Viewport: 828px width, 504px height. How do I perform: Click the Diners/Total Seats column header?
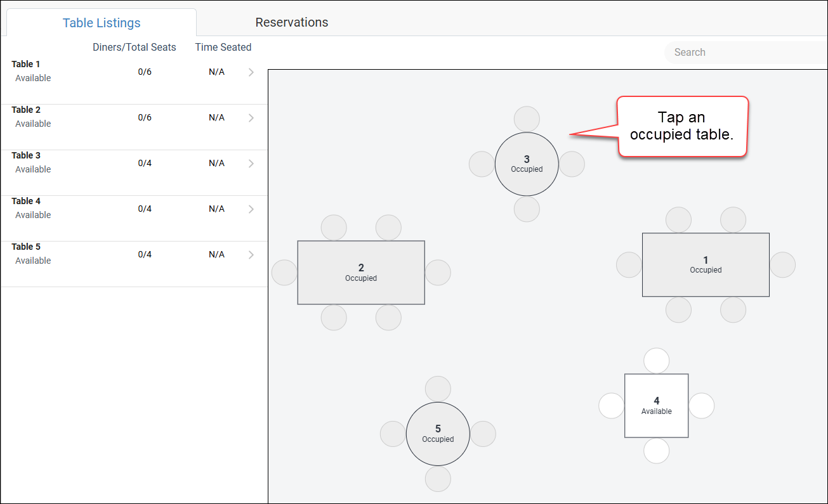[135, 48]
